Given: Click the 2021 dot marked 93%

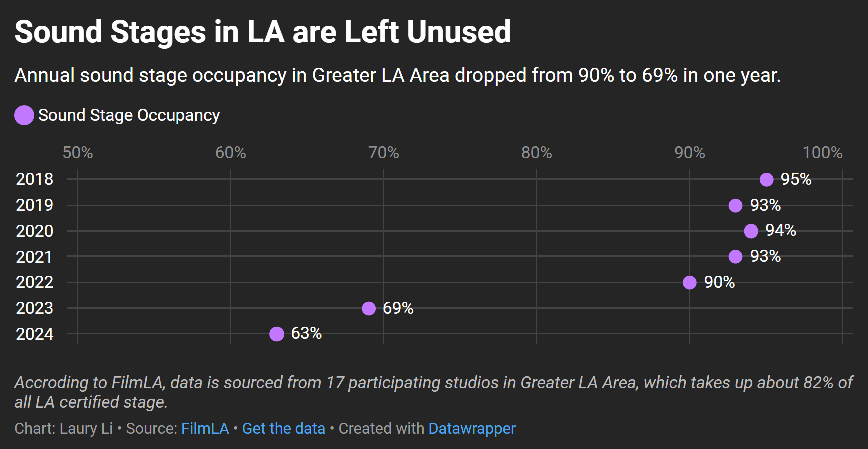Looking at the screenshot, I should click(x=735, y=256).
